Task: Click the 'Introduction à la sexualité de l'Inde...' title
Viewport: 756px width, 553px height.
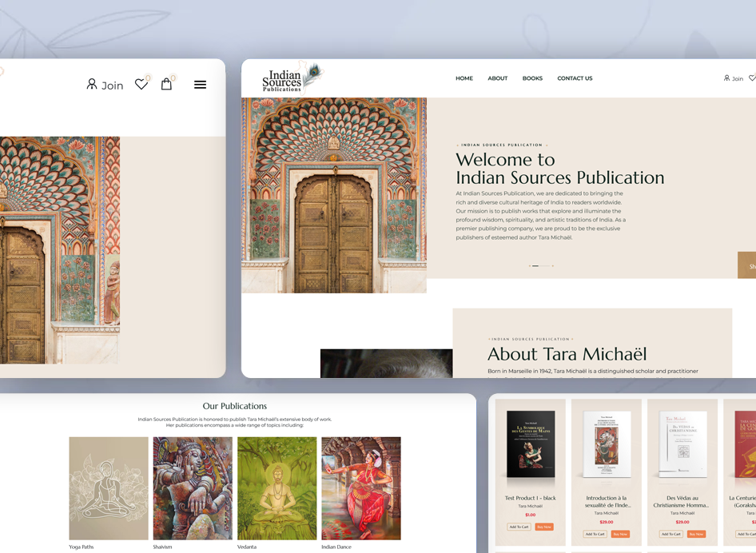Action: tap(607, 501)
